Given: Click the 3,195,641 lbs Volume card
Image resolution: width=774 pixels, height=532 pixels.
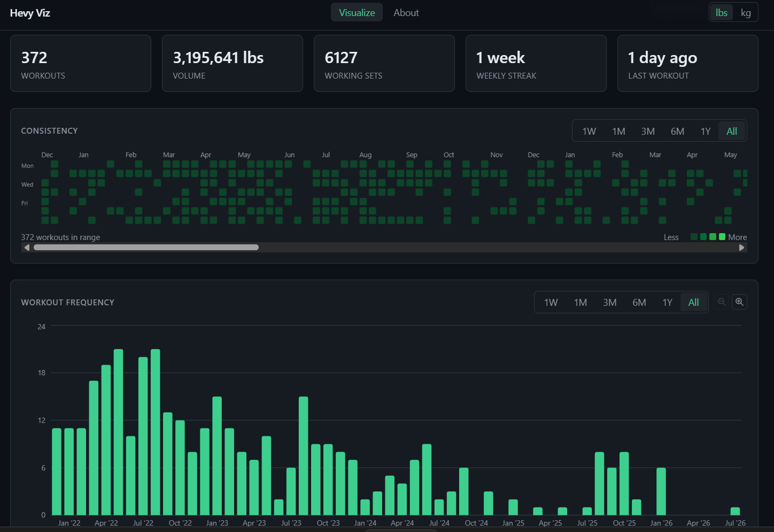Looking at the screenshot, I should [x=233, y=64].
